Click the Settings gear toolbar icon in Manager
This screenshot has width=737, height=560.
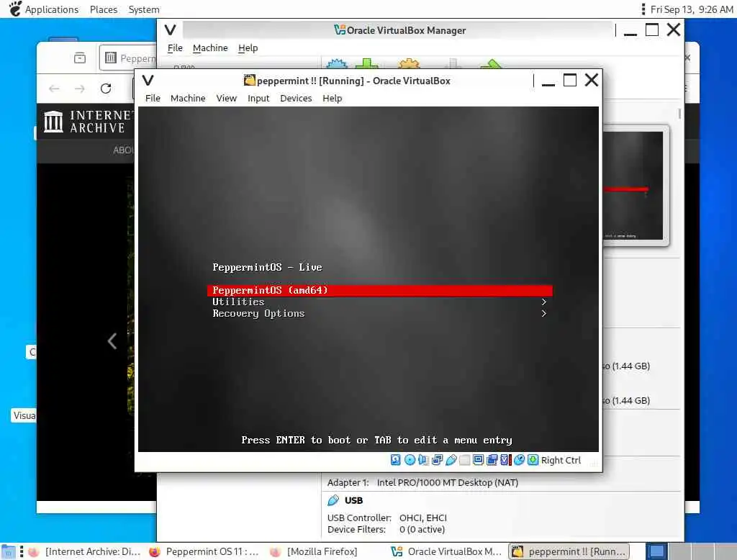(409, 63)
